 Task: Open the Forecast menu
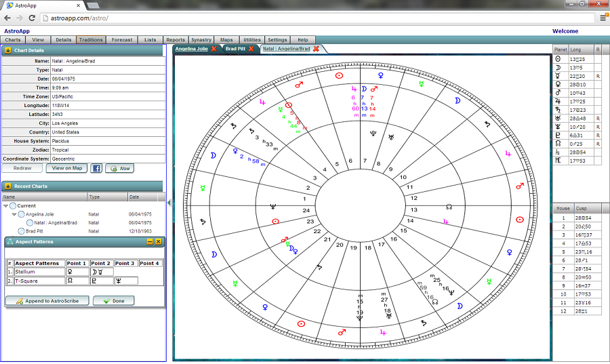click(122, 40)
